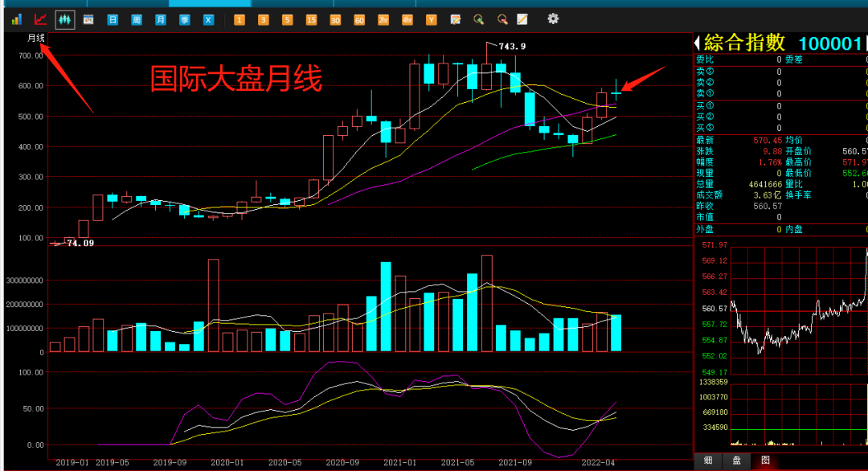The image size is (868, 471).
Task: Switch to the 图 tab
Action: (x=766, y=460)
